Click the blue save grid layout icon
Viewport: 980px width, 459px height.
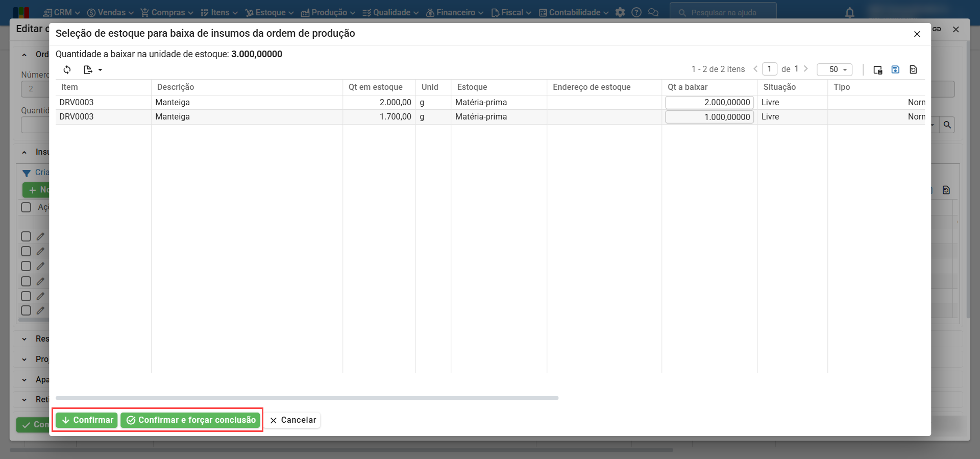tap(895, 69)
